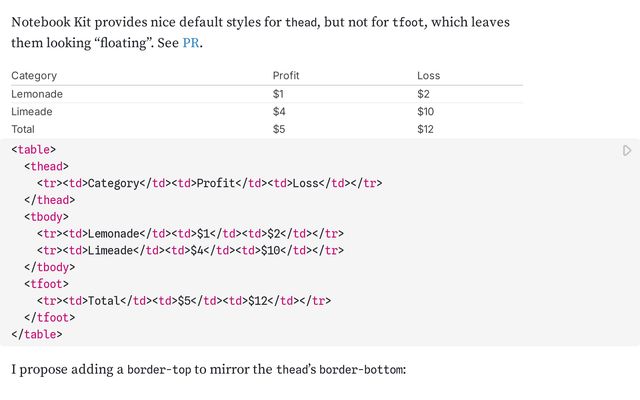The width and height of the screenshot is (640, 400).
Task: Click the Total code row line
Action: click(x=184, y=301)
